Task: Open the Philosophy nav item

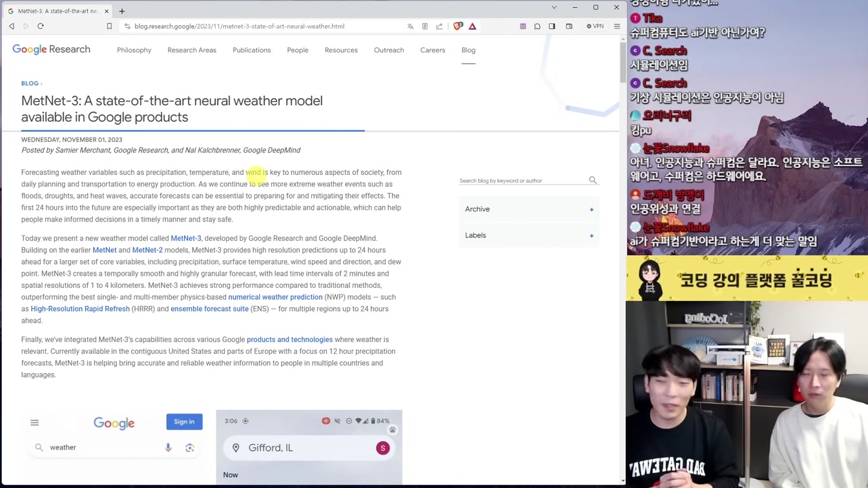Action: (x=134, y=50)
